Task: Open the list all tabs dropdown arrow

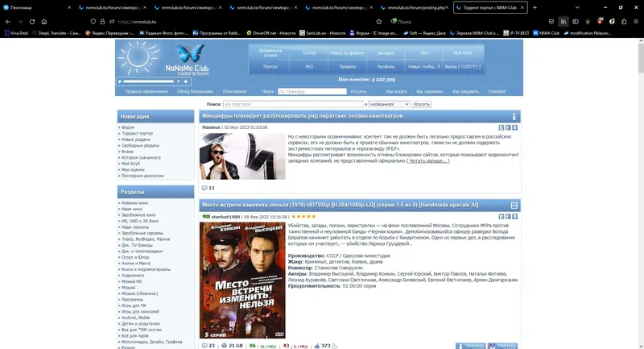Action: tap(577, 7)
